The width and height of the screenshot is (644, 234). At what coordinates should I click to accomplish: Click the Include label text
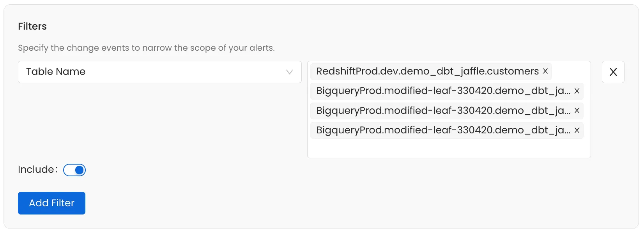click(x=36, y=170)
